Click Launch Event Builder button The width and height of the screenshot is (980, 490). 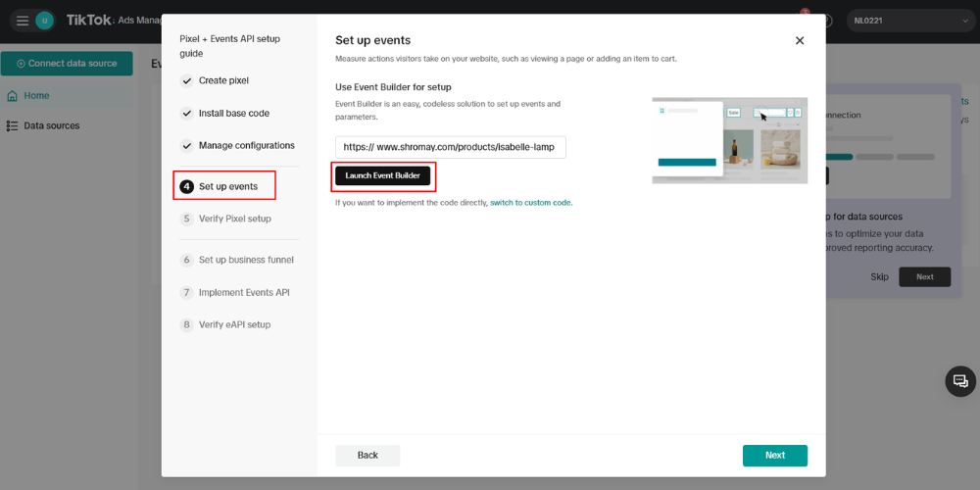pyautogui.click(x=382, y=175)
